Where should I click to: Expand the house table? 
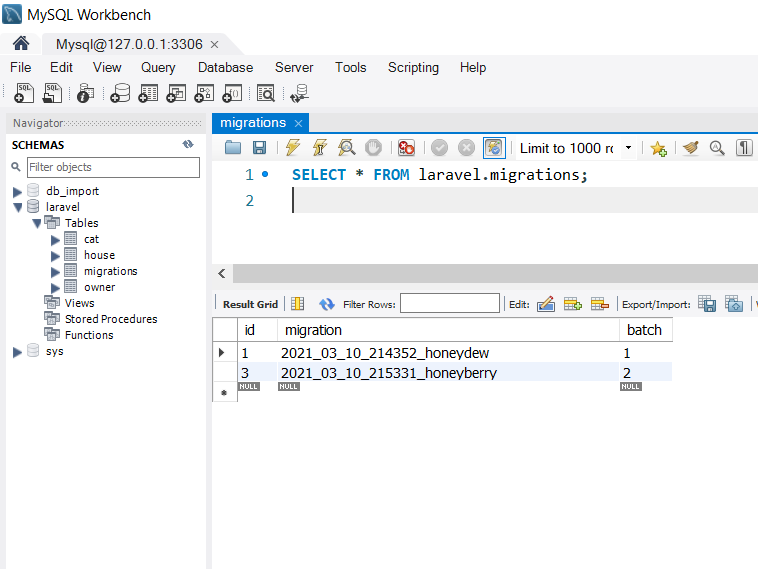pos(56,256)
